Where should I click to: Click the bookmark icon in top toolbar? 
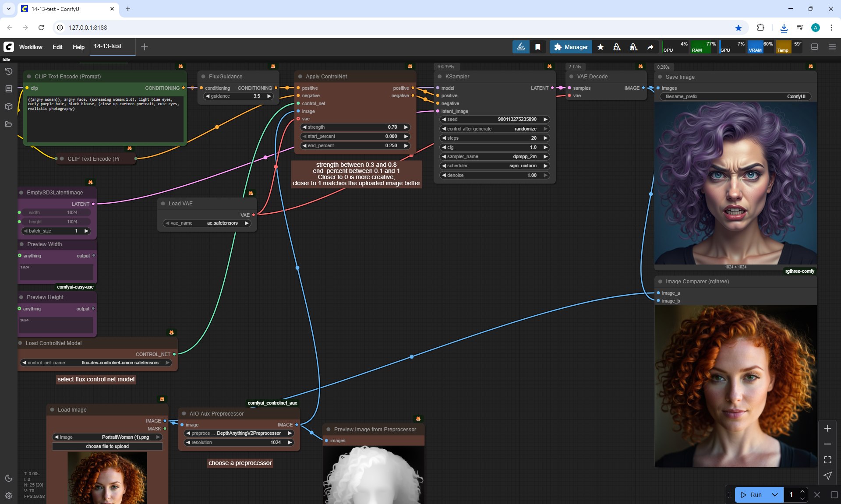pos(538,47)
